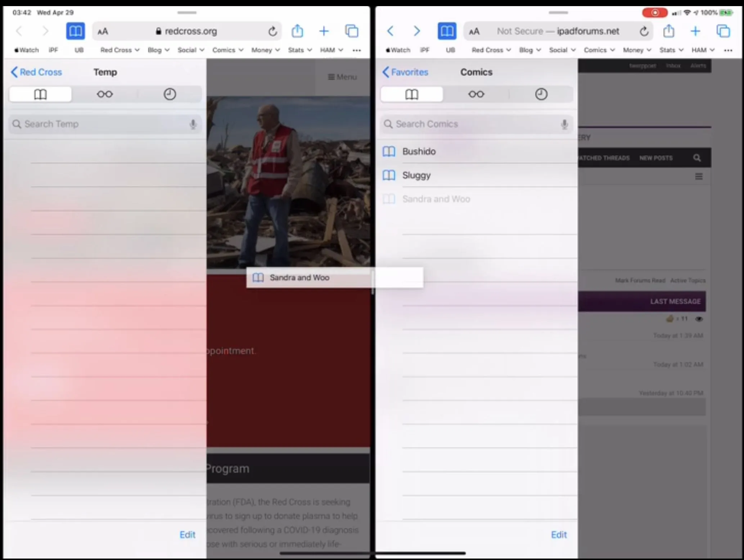This screenshot has height=560, width=744.
Task: Click the forum search magnifier icon
Action: coord(697,158)
